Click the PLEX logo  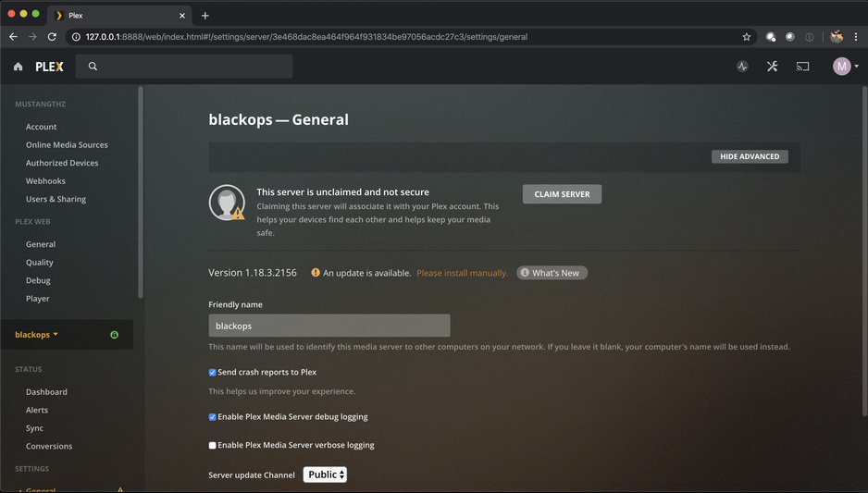pyautogui.click(x=49, y=67)
